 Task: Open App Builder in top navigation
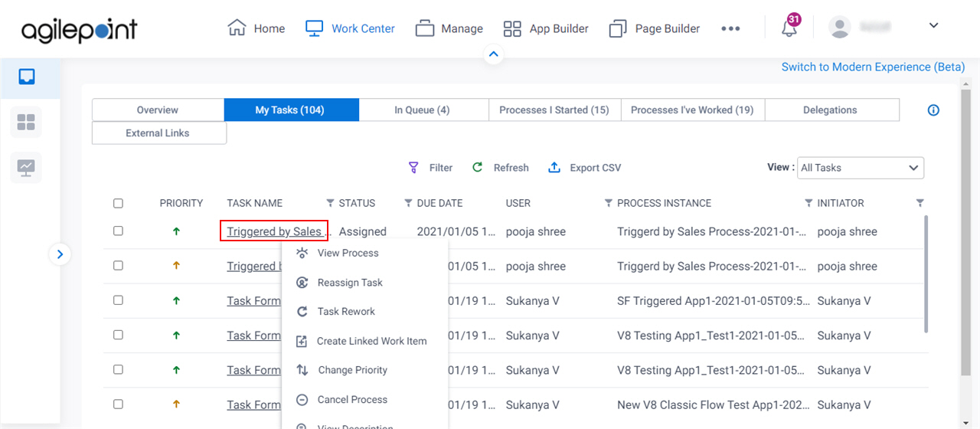[546, 28]
